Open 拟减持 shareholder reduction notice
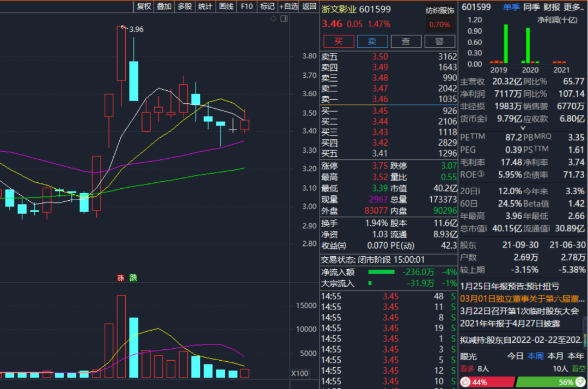 (521, 340)
